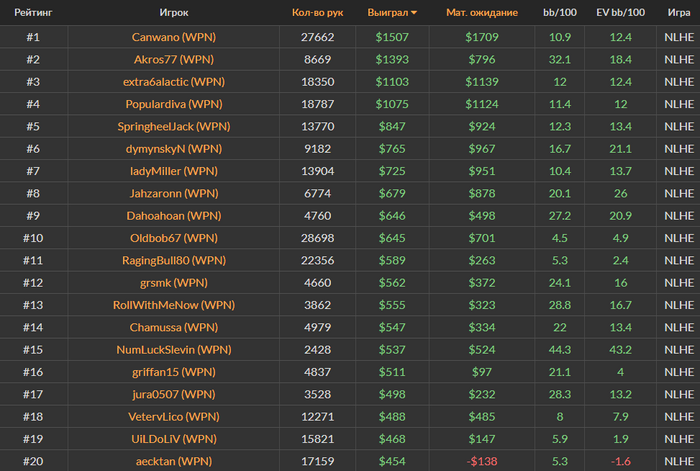Click winnings value $1507
The image size is (700, 471).
[392, 37]
